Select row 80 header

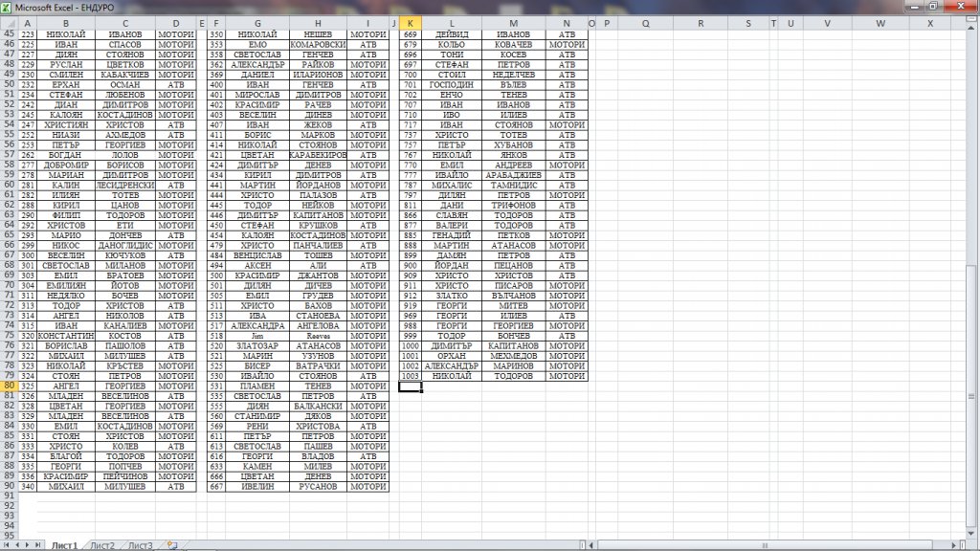[9, 386]
